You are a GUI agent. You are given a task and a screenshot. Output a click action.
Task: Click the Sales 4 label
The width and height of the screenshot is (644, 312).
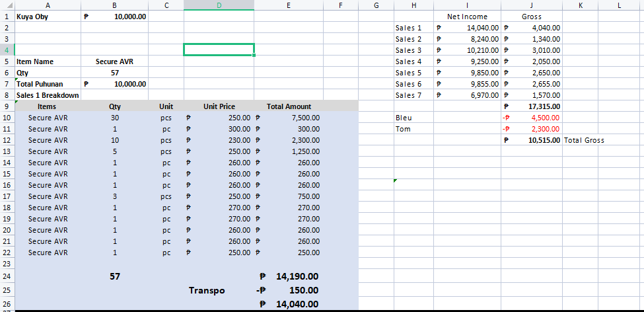(413, 61)
